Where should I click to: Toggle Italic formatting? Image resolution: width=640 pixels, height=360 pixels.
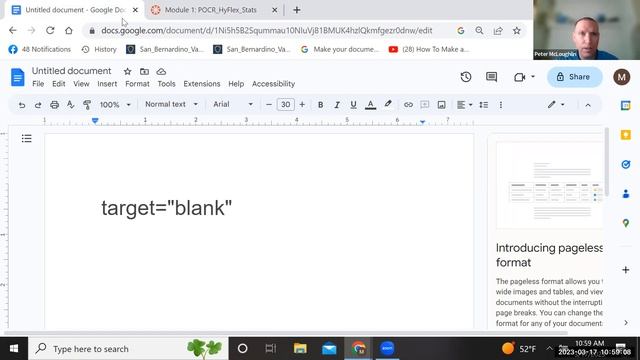coord(337,105)
